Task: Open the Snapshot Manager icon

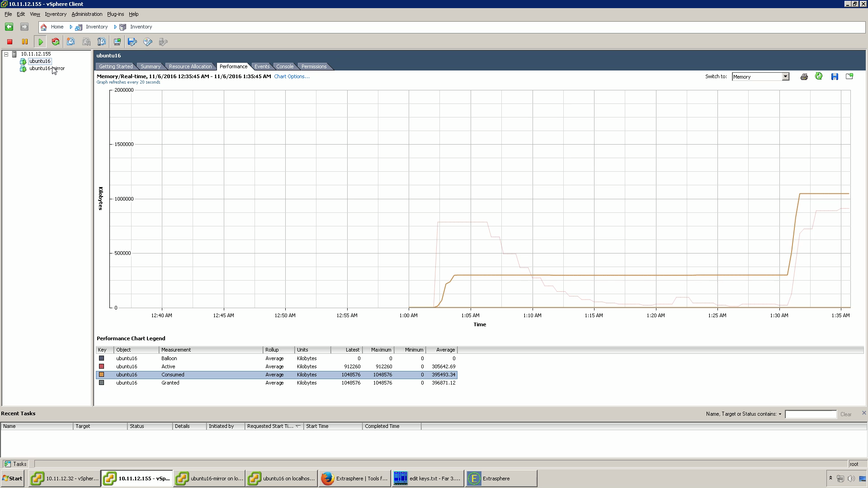Action: tap(102, 42)
